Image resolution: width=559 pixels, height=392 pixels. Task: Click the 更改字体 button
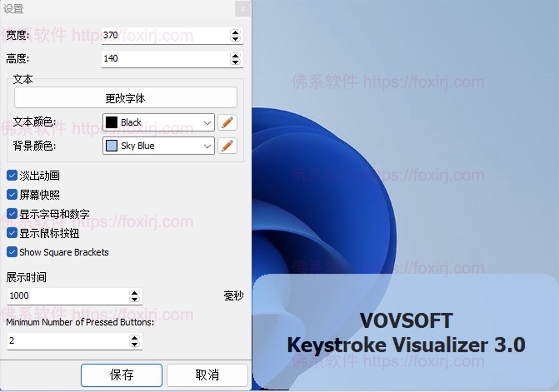(126, 98)
